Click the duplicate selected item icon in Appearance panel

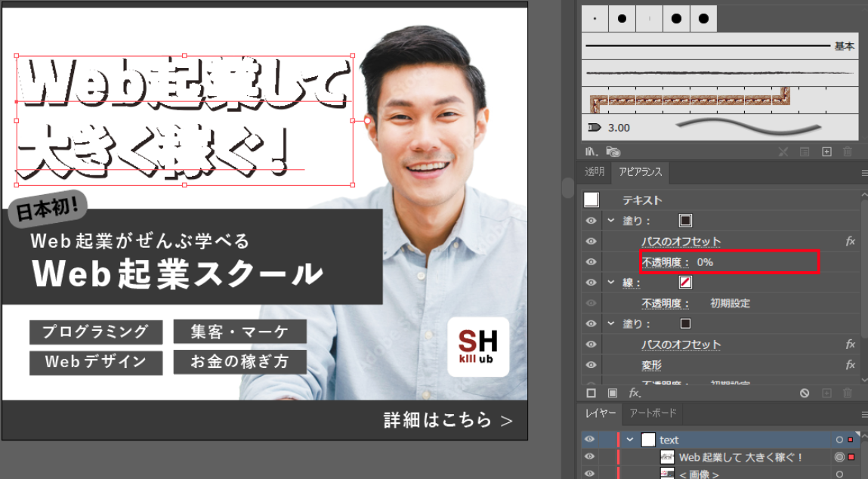point(826,393)
